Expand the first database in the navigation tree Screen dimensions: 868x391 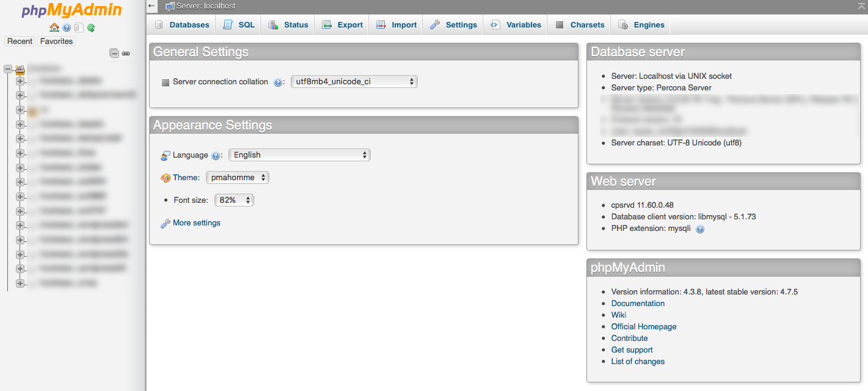[x=20, y=80]
